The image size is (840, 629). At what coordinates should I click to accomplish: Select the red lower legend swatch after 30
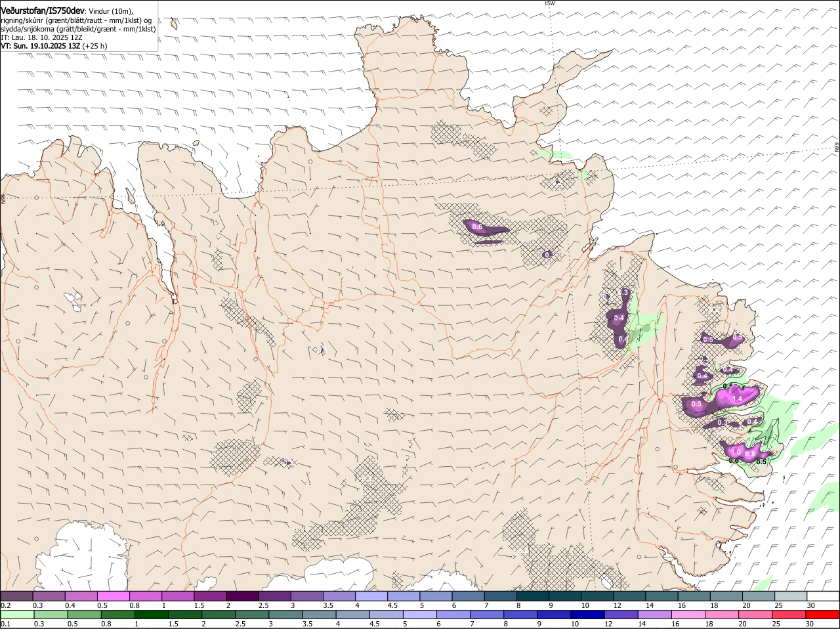click(823, 615)
